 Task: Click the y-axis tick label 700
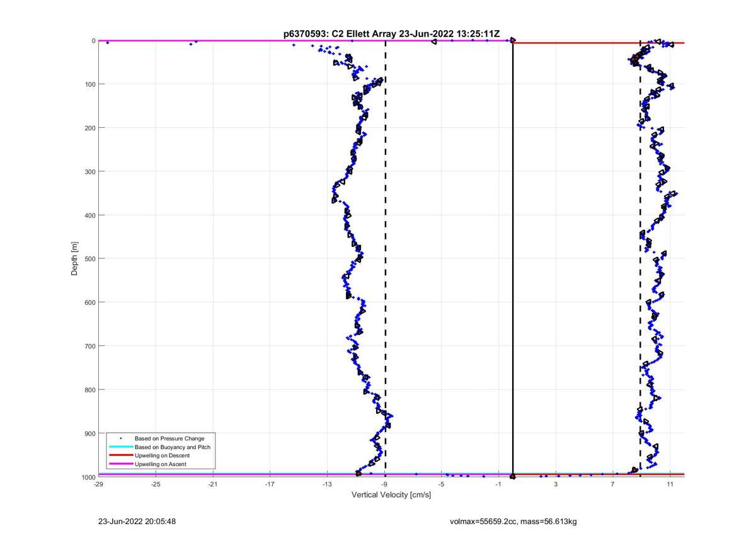89,346
